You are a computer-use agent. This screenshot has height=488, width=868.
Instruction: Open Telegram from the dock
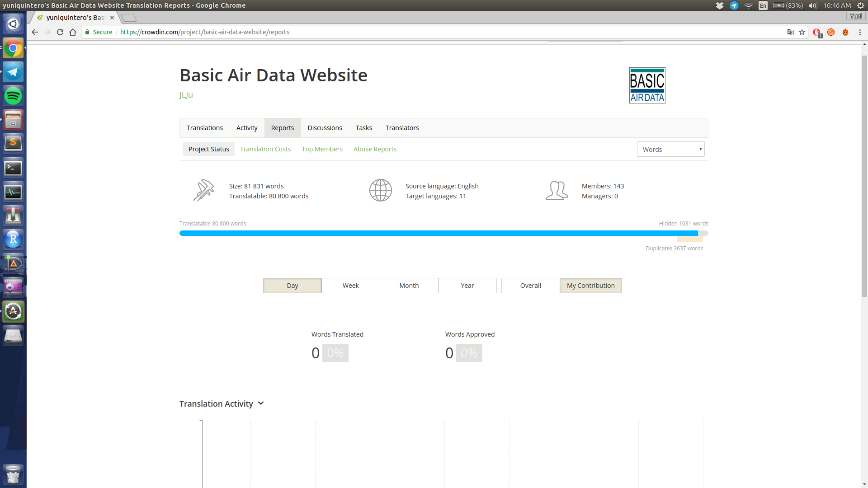click(x=13, y=72)
